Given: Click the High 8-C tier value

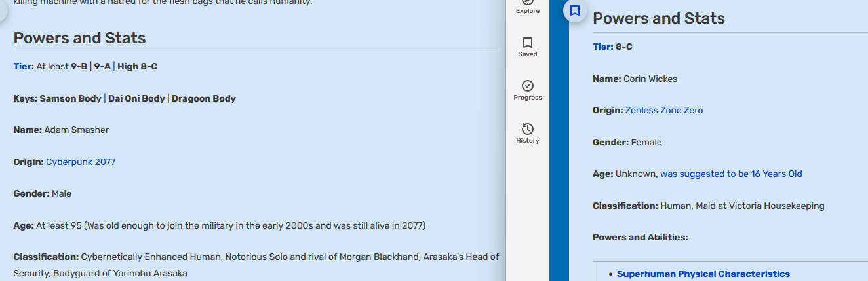Looking at the screenshot, I should coord(138,66).
